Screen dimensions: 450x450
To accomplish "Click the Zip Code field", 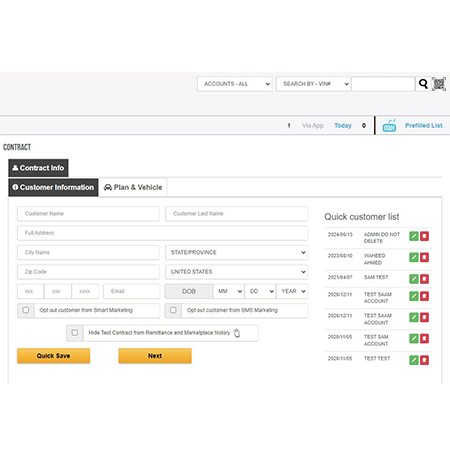I will (88, 272).
